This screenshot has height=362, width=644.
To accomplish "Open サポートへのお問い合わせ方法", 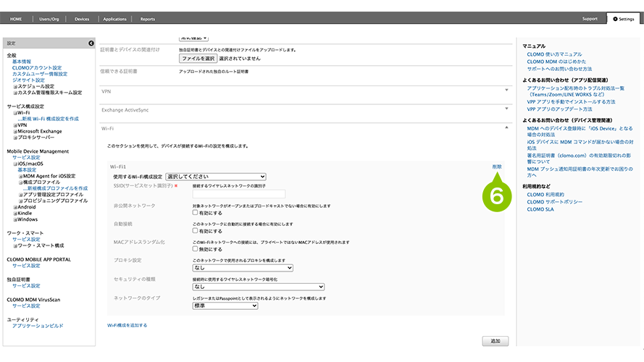I will click(559, 69).
